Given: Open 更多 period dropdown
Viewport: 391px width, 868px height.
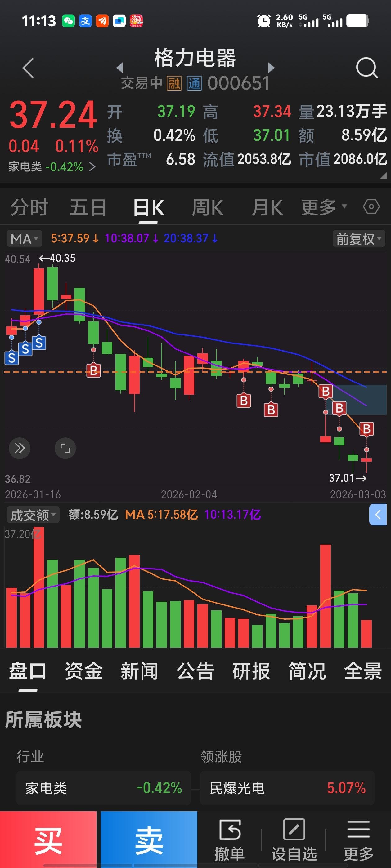Looking at the screenshot, I should tap(324, 207).
